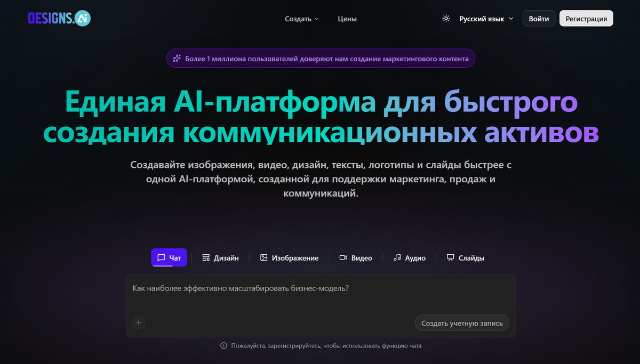Click the Изображение picture icon
This screenshot has width=640, height=364.
pos(263,258)
